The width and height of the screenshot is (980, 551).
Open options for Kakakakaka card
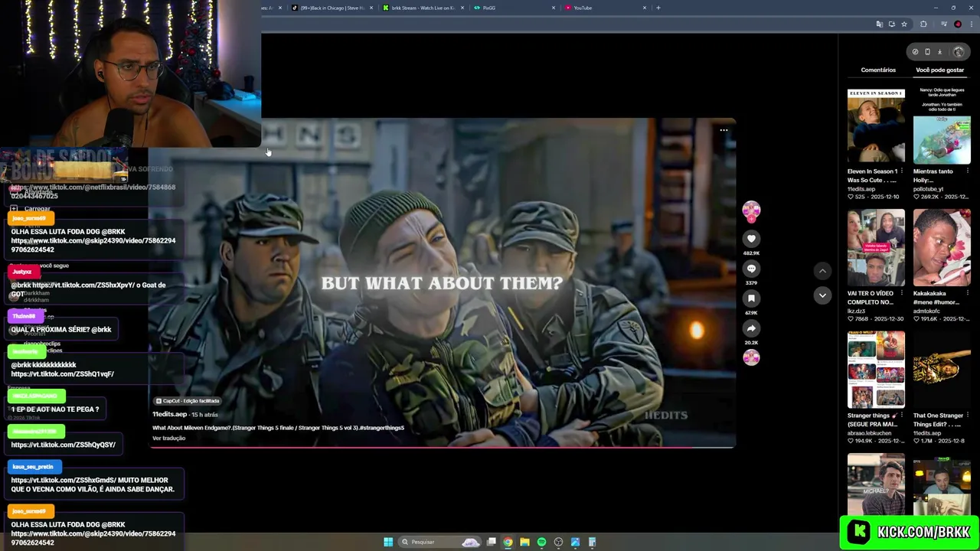pos(967,293)
